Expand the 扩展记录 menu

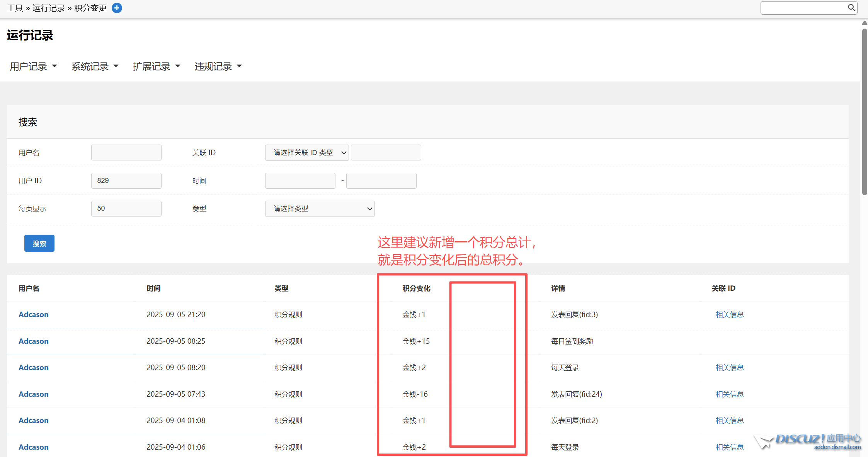[156, 67]
